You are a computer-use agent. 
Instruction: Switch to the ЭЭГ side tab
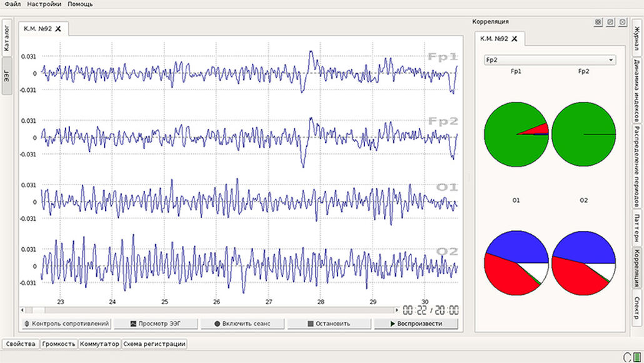[x=7, y=76]
